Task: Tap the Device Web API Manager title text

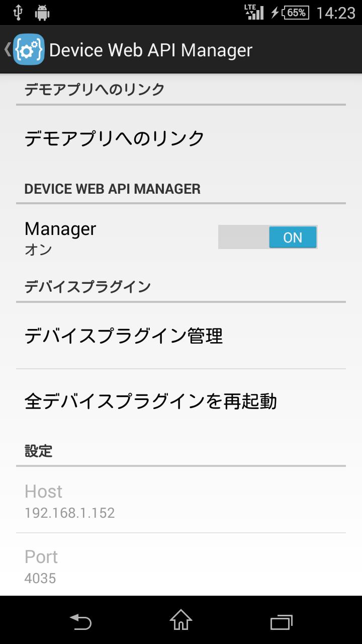Action: click(151, 50)
